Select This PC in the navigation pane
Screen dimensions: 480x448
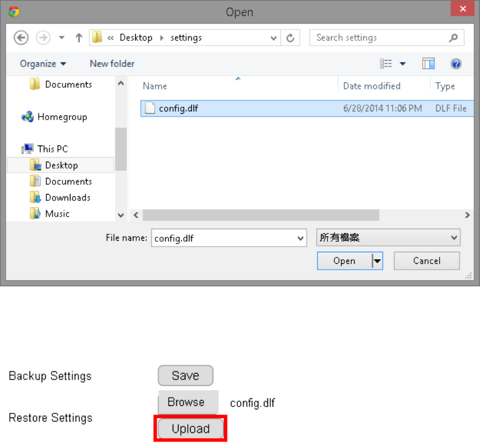pos(53,149)
